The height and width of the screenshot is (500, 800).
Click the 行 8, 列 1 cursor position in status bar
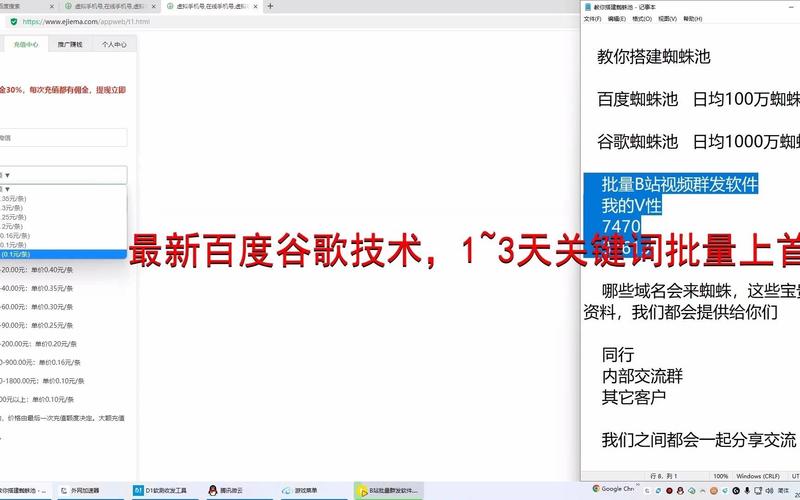[664, 476]
